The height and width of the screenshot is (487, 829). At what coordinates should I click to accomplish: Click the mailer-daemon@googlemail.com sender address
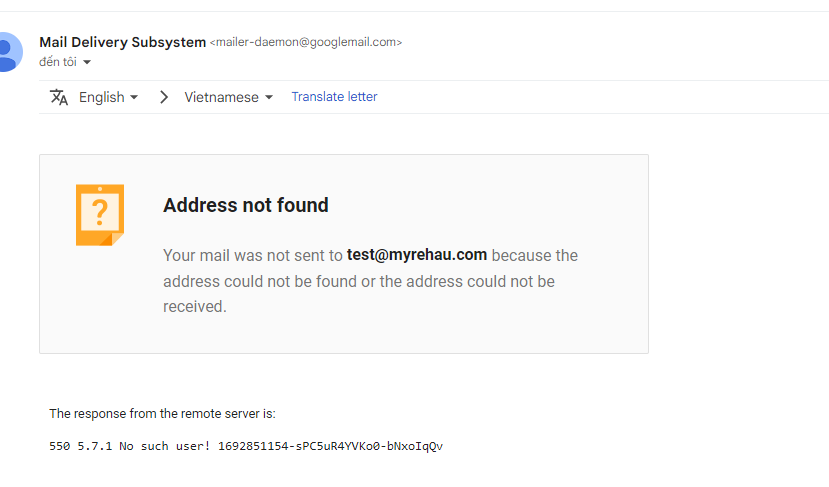click(306, 43)
